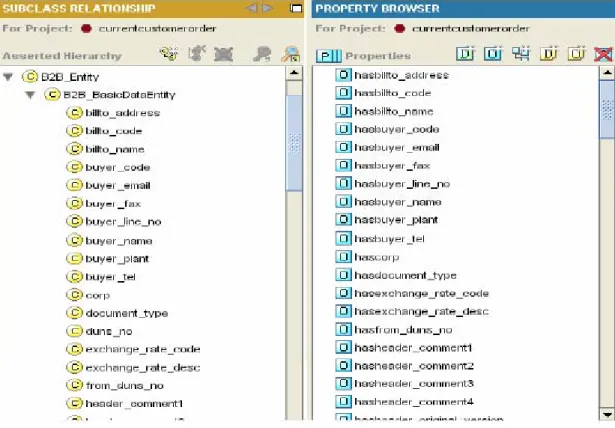Click the class icon beside B2B_Entity
615x428 pixels.
point(30,76)
